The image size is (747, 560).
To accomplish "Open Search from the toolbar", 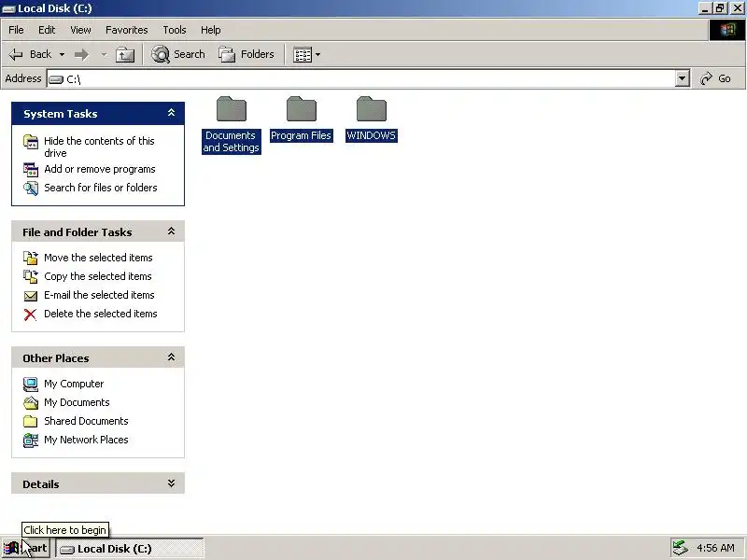I will 178,54.
